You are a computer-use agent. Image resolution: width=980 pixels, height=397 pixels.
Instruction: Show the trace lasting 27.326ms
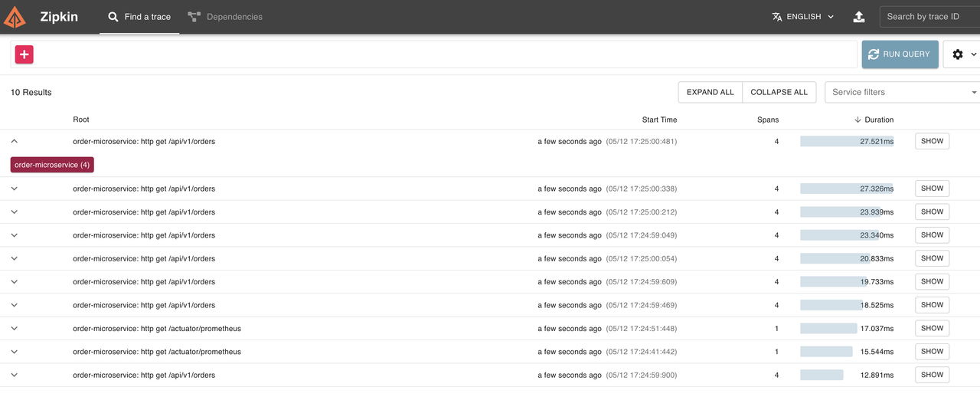(x=932, y=189)
